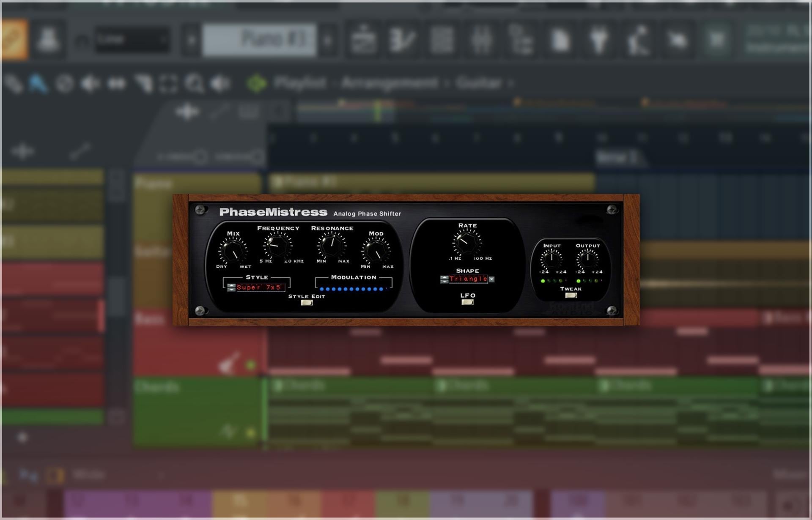812x520 pixels.
Task: Open the Playlist view icon in top toolbar
Action: (x=364, y=40)
